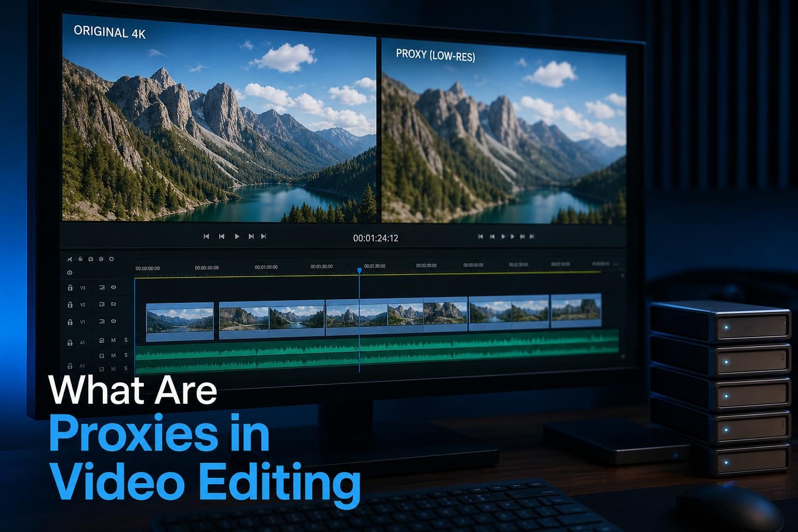Viewport: 798px width, 532px height.
Task: Lock the V2 track
Action: pos(70,304)
